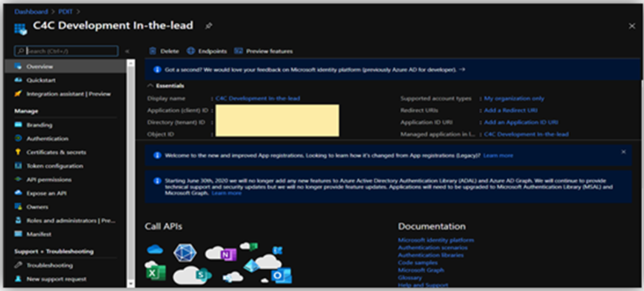Click the Token configuration icon
Viewport: 644px width, 291px height.
click(18, 166)
